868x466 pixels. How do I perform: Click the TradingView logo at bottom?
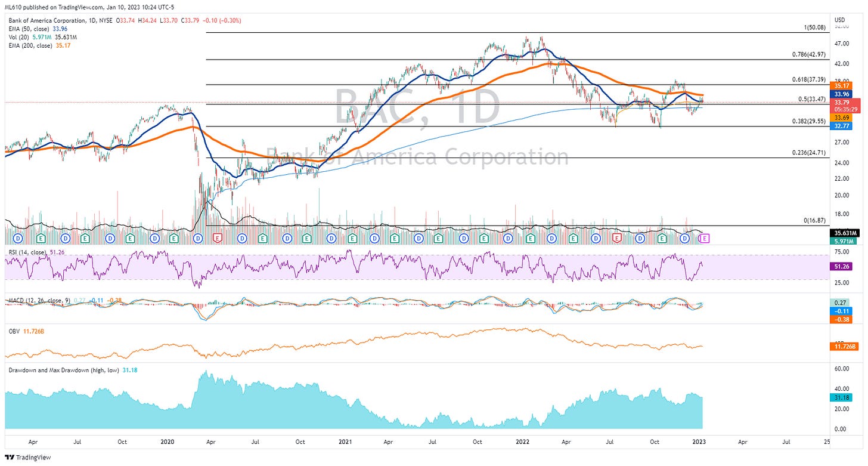point(27,458)
